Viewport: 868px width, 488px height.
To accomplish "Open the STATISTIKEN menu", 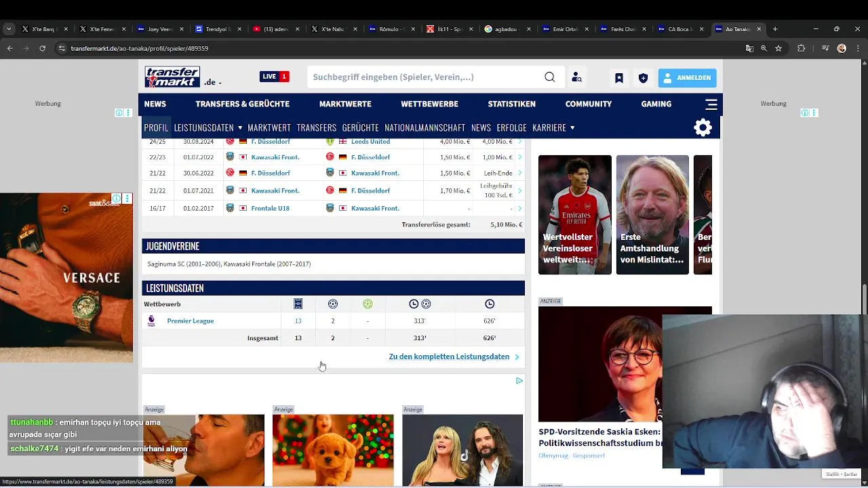I will (511, 104).
